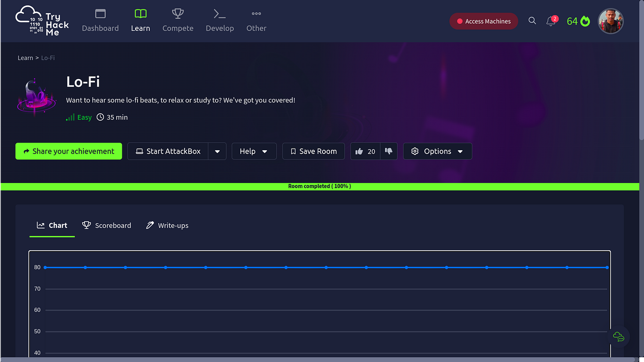Click the thumbs down dislike icon

click(x=389, y=151)
